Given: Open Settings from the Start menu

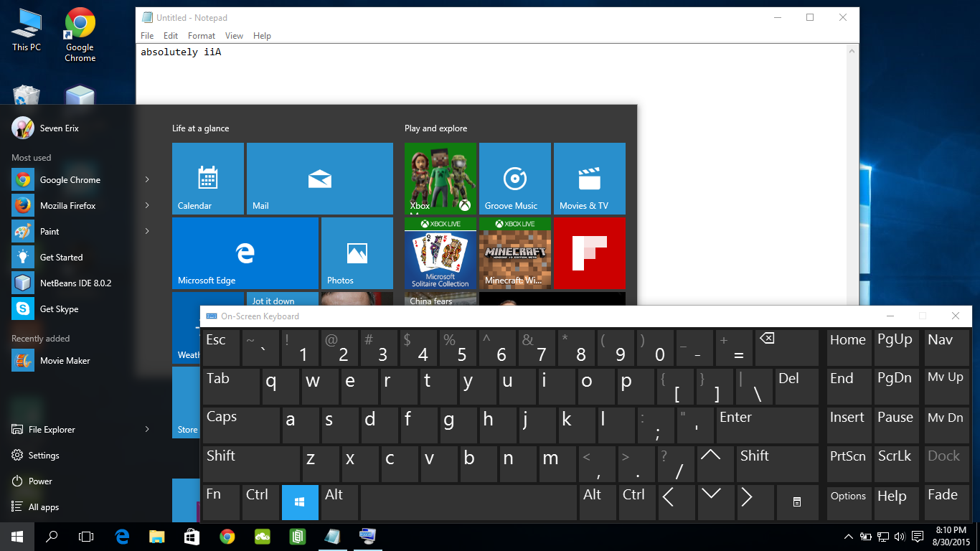Looking at the screenshot, I should click(42, 455).
